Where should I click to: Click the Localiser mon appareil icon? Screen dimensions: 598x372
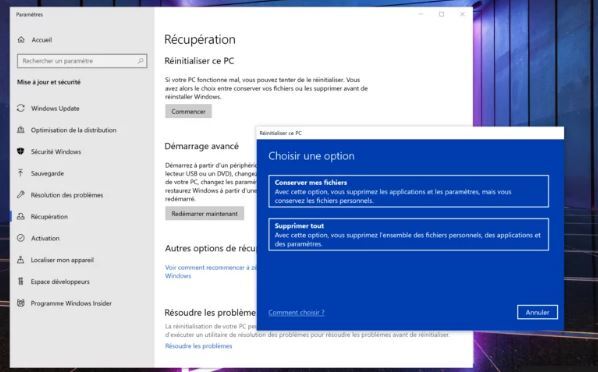[21, 260]
